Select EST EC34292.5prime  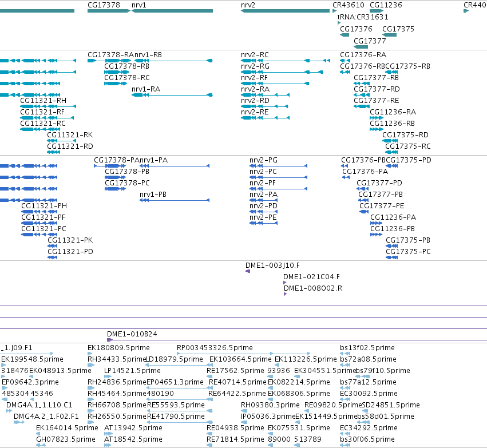tap(369, 428)
